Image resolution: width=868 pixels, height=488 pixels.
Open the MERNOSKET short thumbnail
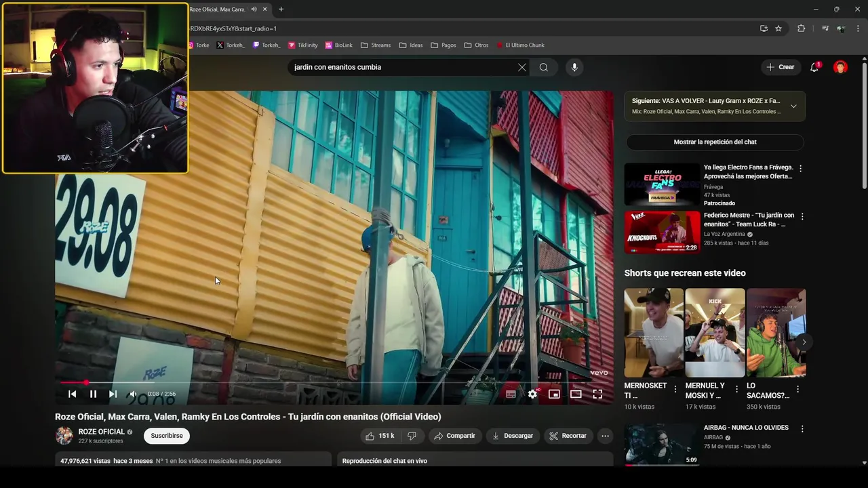click(x=654, y=333)
